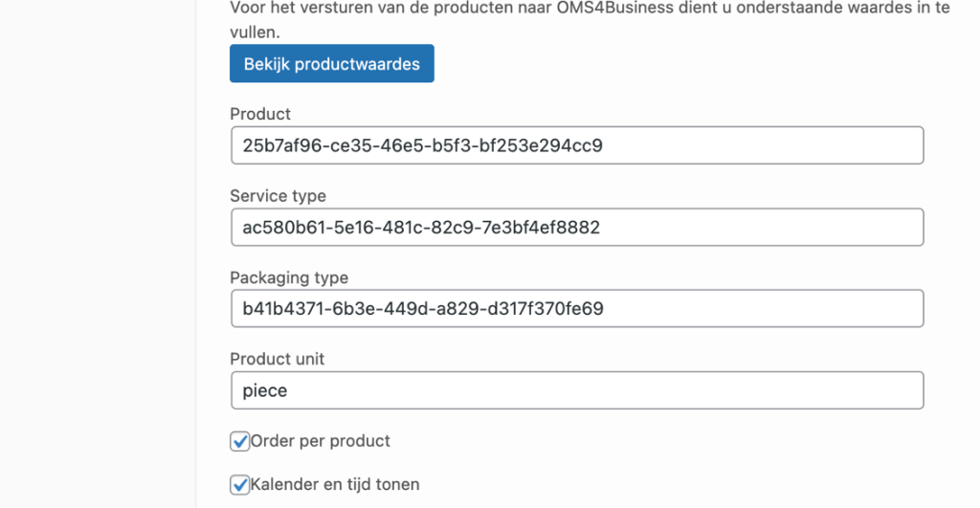Click the Order per product label text
Image resolution: width=980 pixels, height=508 pixels.
pyautogui.click(x=320, y=441)
